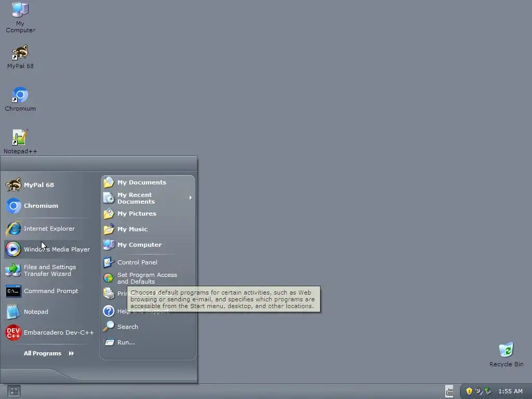Click the Printers and Faxes printer icon
This screenshot has width=532, height=399.
(x=109, y=293)
